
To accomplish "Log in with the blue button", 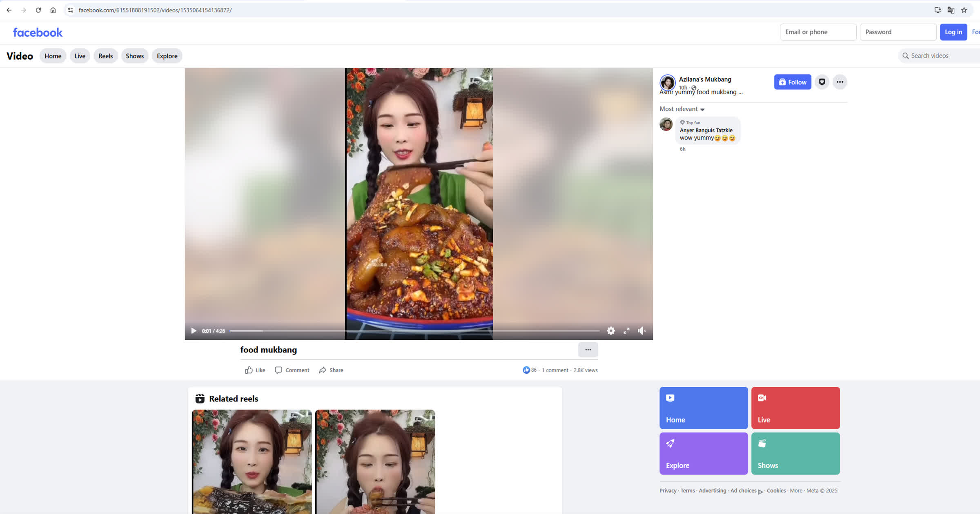I will (x=953, y=32).
